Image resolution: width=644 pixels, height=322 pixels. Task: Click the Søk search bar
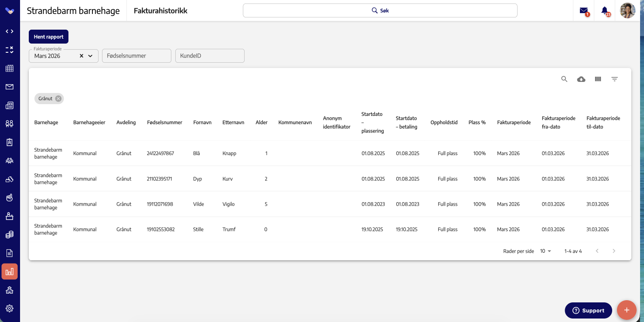click(x=380, y=10)
